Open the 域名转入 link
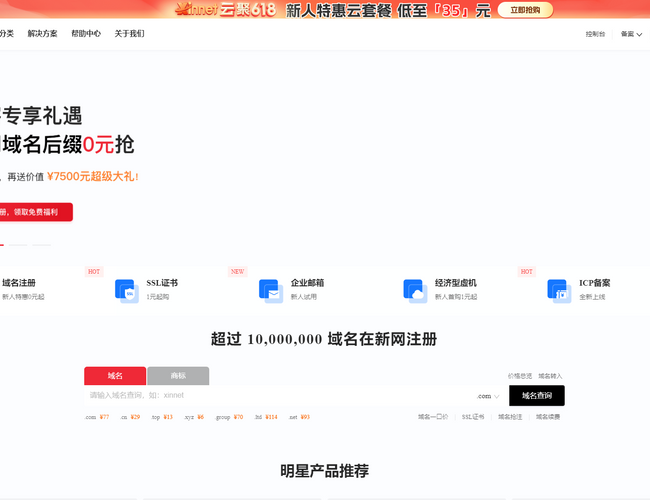This screenshot has height=500, width=650. [x=550, y=376]
